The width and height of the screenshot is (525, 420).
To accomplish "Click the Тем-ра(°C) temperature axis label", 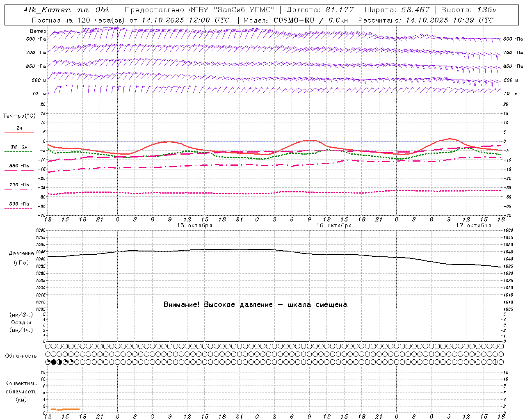I will click(19, 116).
